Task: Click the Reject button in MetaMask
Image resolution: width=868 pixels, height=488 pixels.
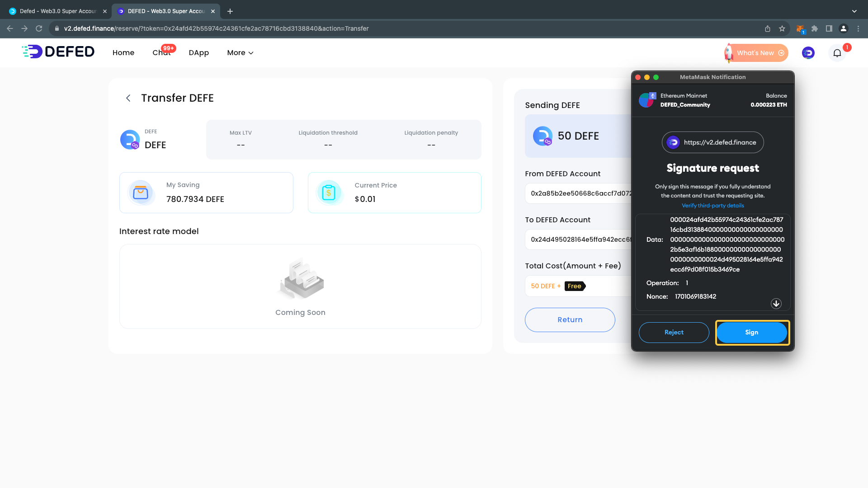Action: 674,333
